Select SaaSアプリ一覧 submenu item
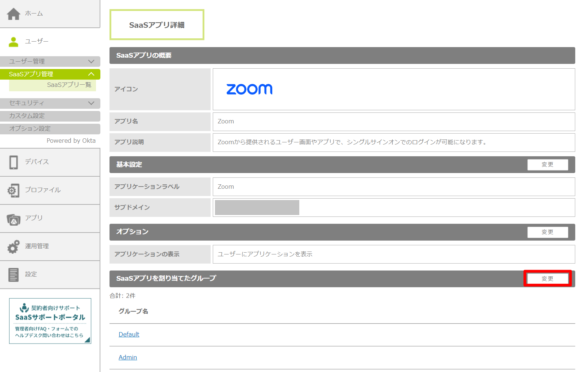This screenshot has height=372, width=588. point(69,85)
